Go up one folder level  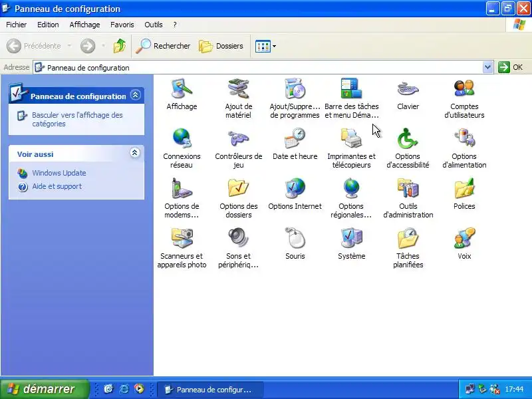click(x=120, y=46)
